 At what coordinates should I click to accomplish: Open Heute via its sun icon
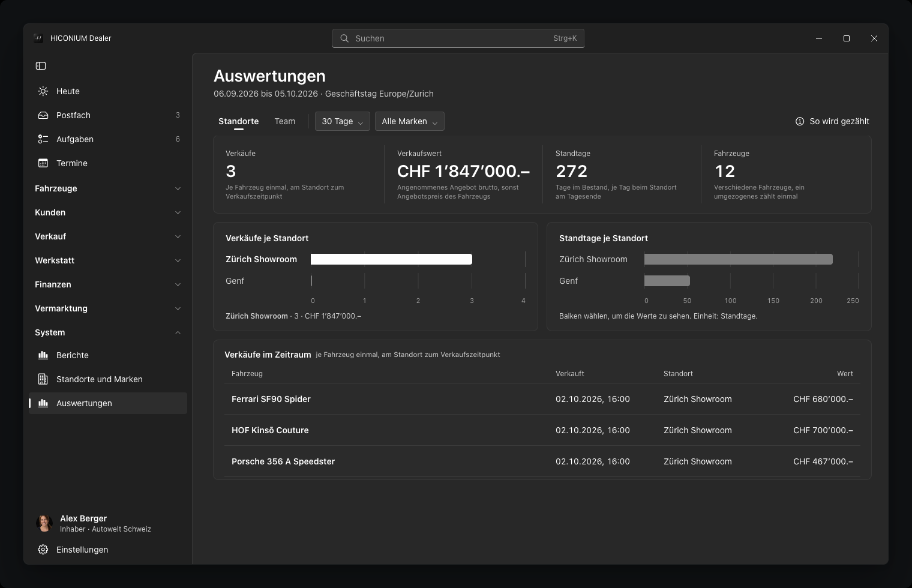43,91
